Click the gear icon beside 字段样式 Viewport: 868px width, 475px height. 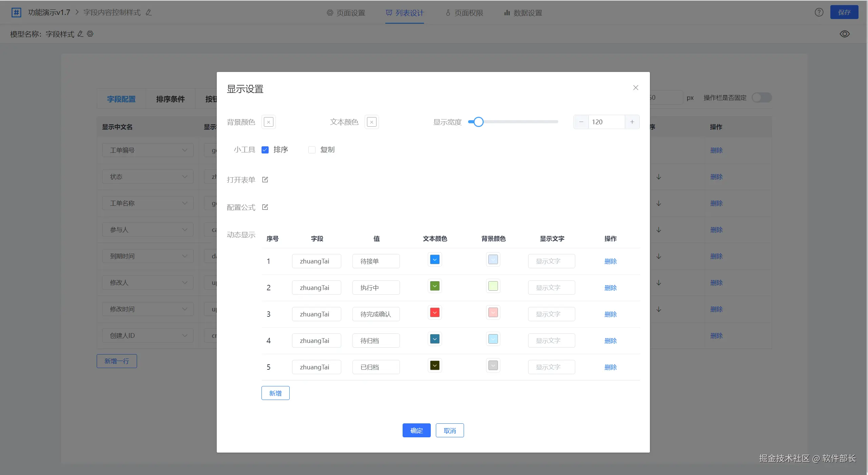click(90, 34)
